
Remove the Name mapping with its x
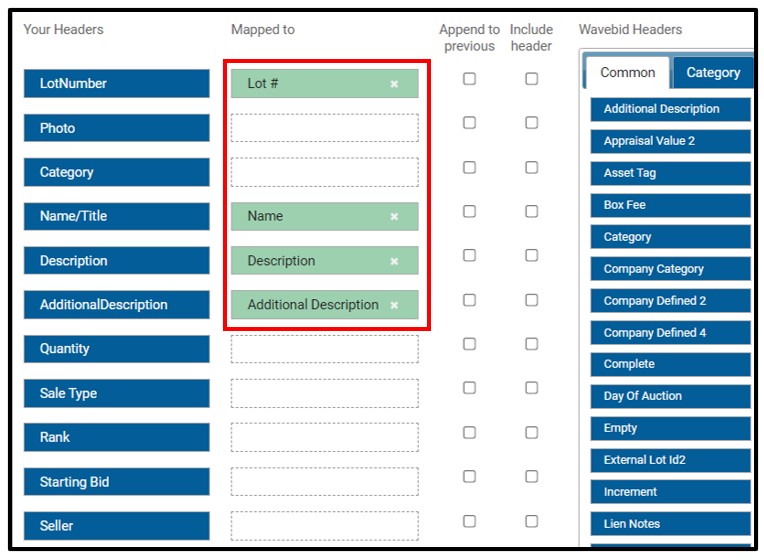[394, 216]
